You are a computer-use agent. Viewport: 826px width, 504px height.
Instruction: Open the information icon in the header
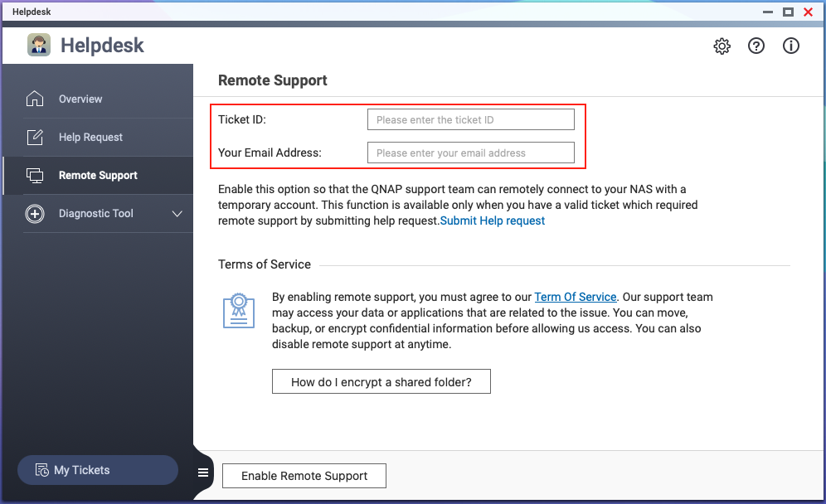click(791, 46)
